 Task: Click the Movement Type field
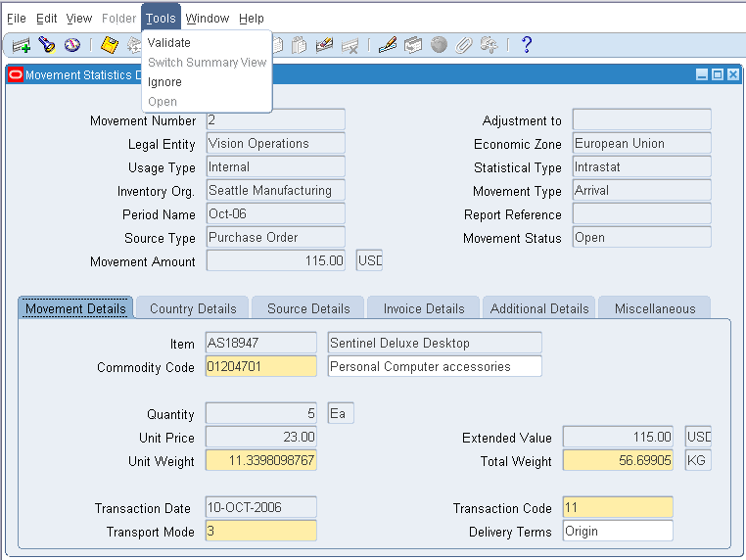(x=642, y=190)
